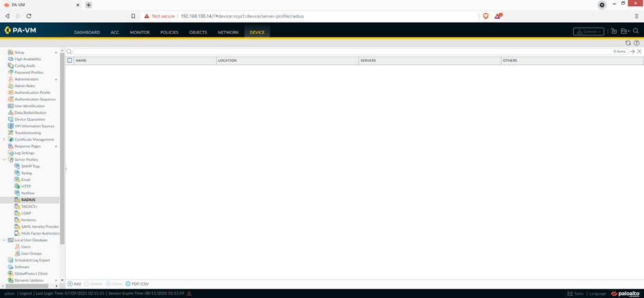The height and width of the screenshot is (298, 644).
Task: Select Config Audit in the sidebar
Action: pyautogui.click(x=25, y=66)
